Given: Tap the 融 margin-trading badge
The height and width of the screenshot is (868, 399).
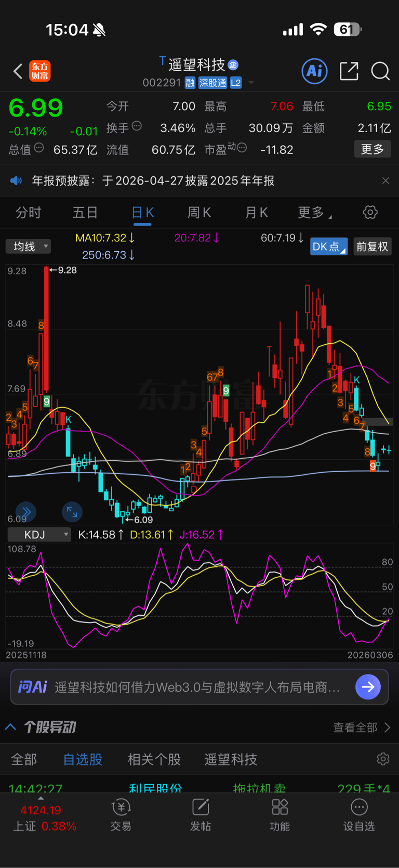Looking at the screenshot, I should [x=190, y=83].
